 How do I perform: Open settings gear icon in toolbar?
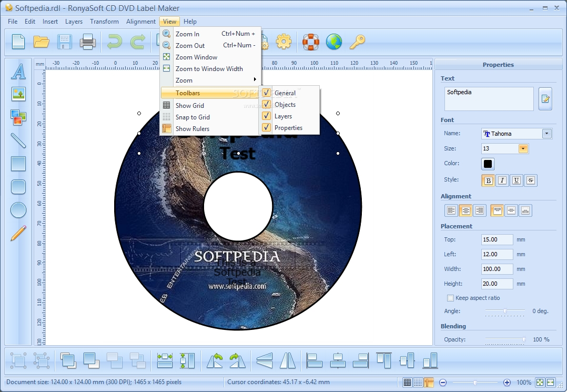283,42
